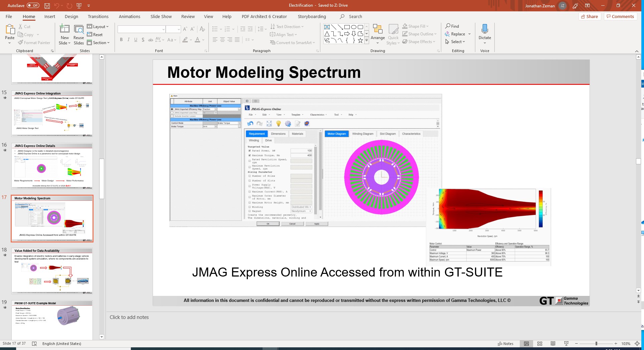Image resolution: width=644 pixels, height=350 pixels.
Task: Toggle Bold formatting
Action: tap(121, 40)
